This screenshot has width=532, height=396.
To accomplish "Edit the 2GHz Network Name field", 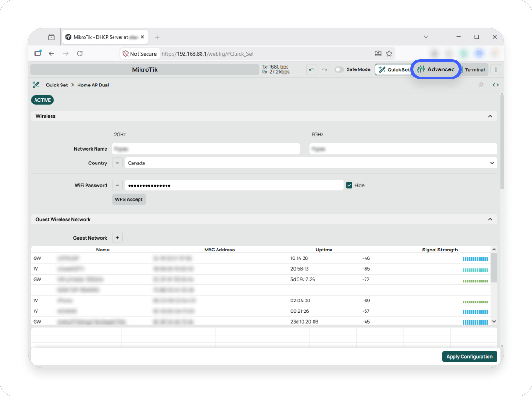I will coord(206,149).
